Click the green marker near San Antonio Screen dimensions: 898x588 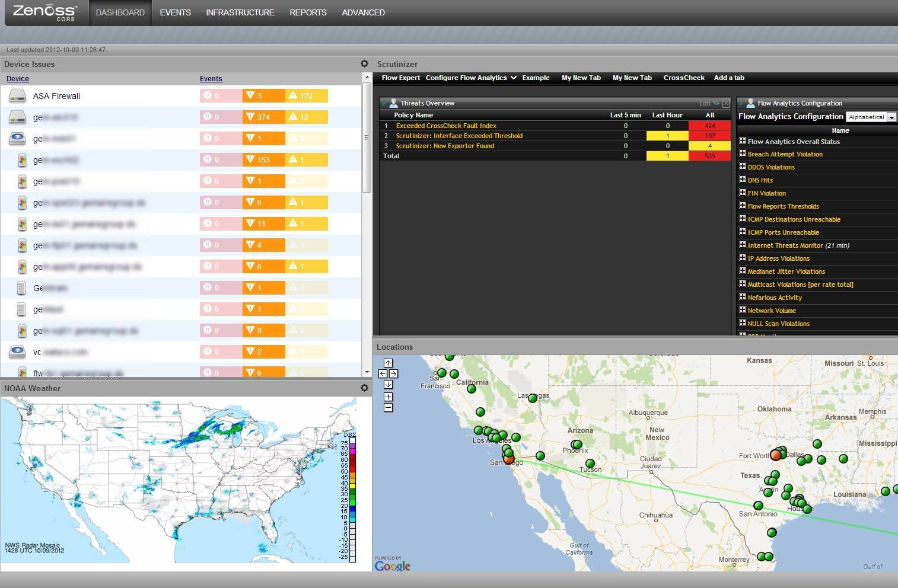(x=758, y=506)
